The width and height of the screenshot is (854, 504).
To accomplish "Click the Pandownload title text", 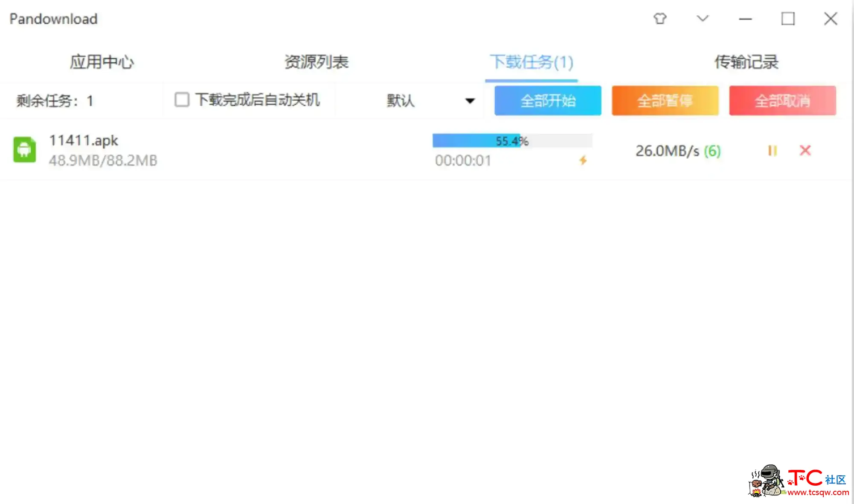I will tap(53, 19).
